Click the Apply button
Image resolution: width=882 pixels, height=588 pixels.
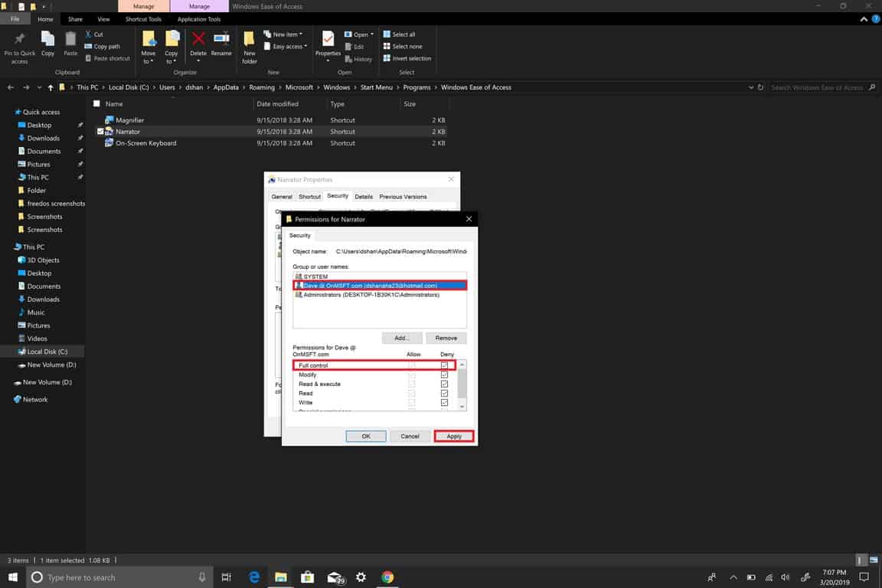coord(454,436)
